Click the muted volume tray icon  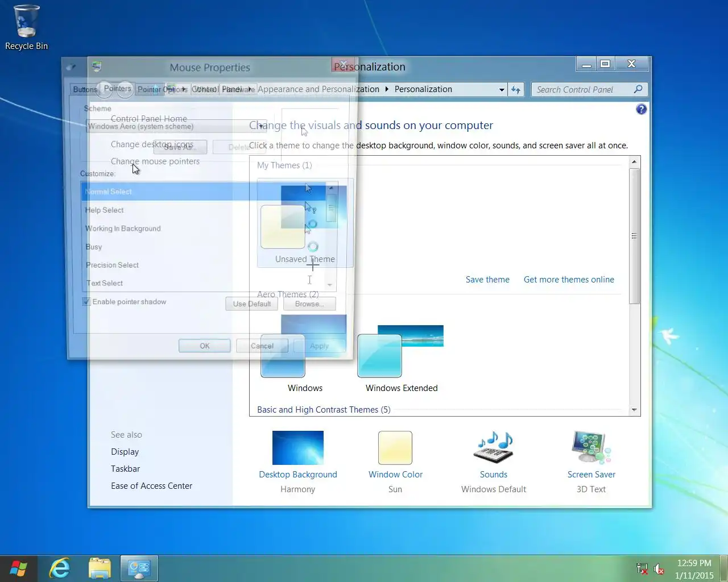[x=659, y=568]
